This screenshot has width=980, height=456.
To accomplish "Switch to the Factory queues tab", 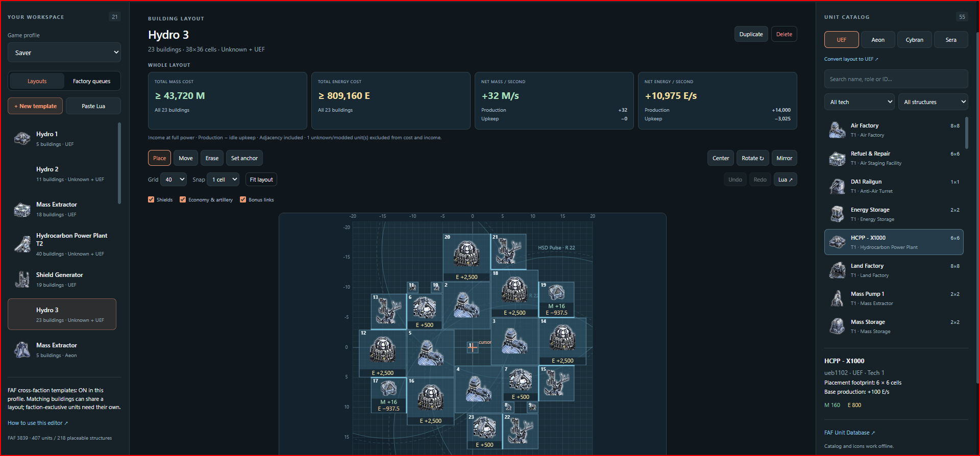I will tap(91, 81).
